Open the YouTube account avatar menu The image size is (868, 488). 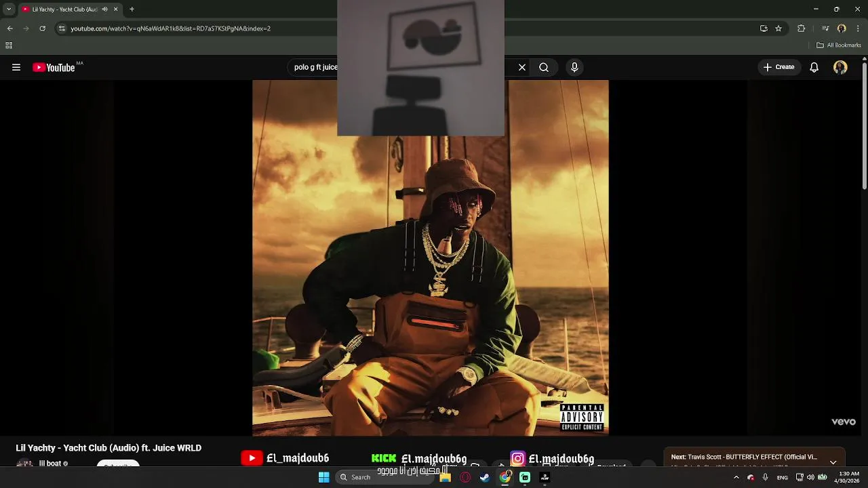coord(840,67)
